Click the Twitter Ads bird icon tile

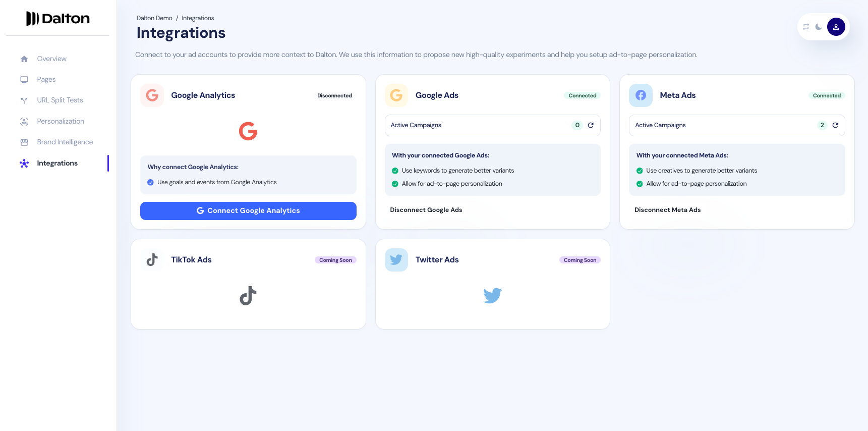[x=396, y=260]
